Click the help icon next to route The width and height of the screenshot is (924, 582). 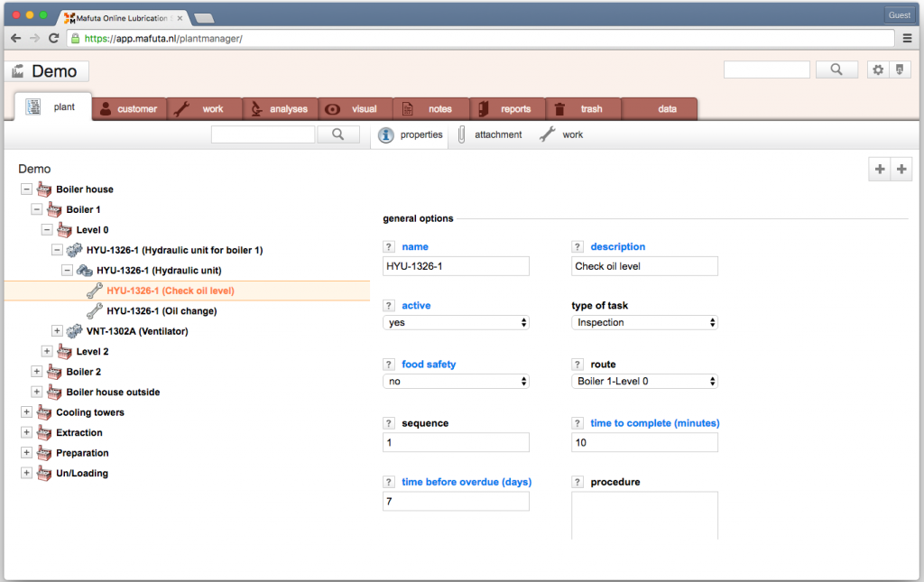point(577,365)
